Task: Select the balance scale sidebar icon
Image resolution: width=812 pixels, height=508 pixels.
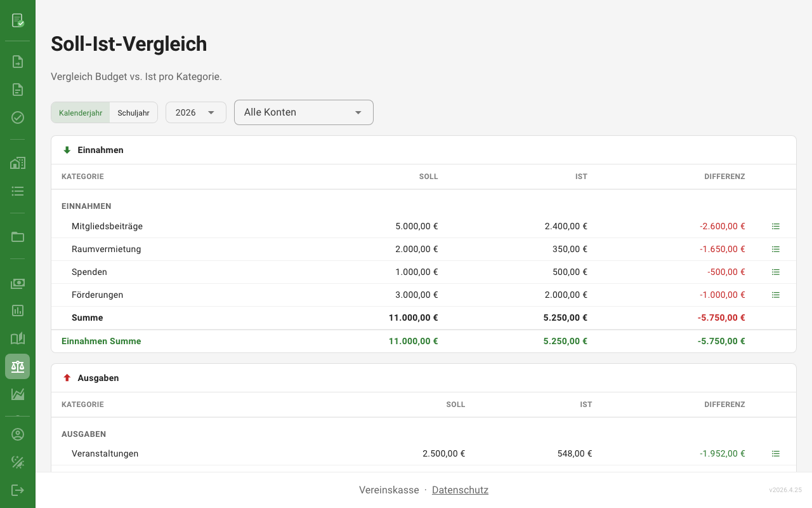Action: 18,366
